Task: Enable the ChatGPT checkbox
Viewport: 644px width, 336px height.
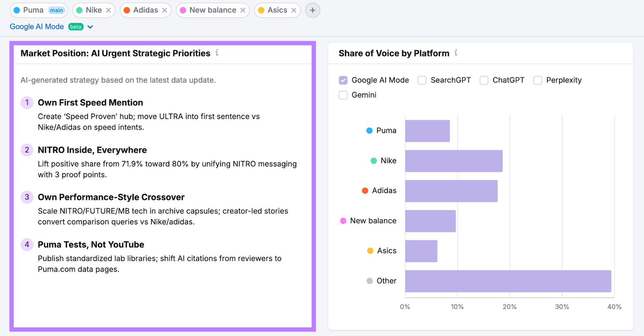Action: (483, 80)
